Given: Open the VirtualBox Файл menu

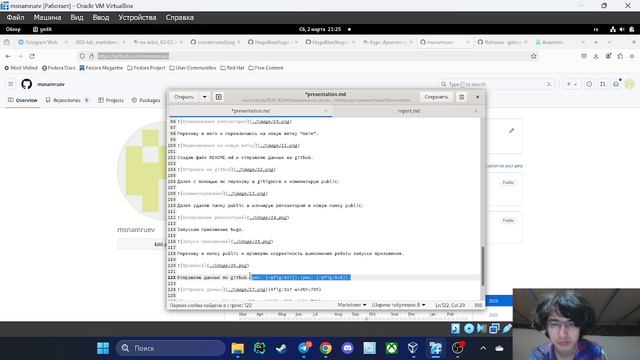Looking at the screenshot, I should [x=16, y=18].
